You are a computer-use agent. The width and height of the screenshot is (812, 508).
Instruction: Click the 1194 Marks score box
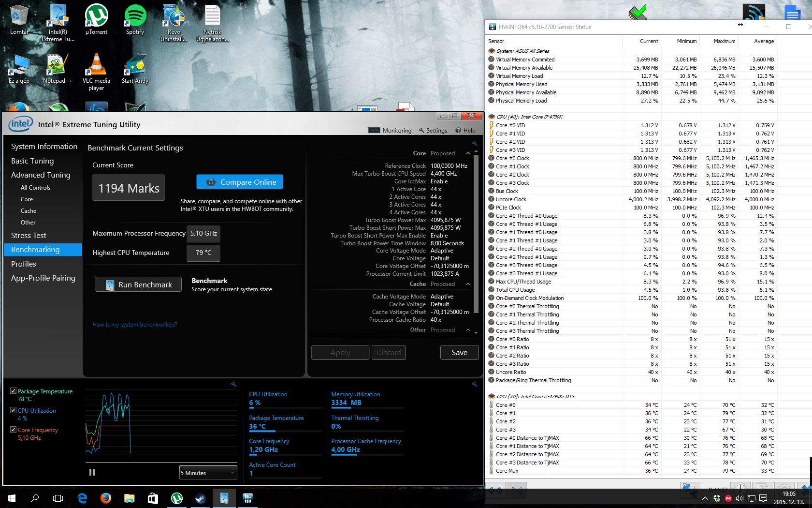(x=129, y=188)
